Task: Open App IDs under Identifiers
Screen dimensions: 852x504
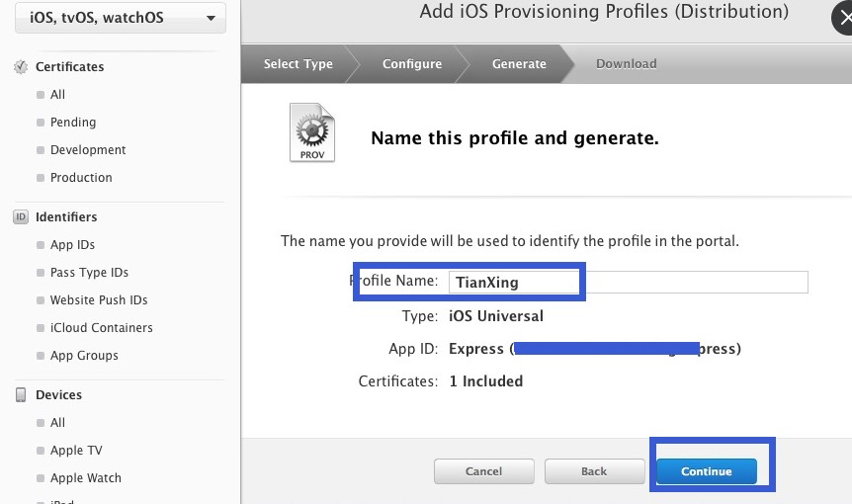Action: 72,245
